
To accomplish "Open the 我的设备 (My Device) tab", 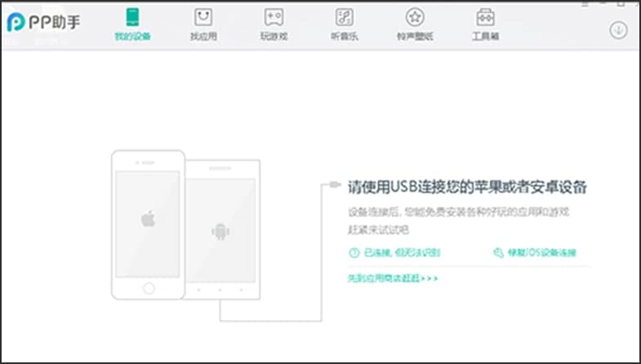I will click(132, 24).
